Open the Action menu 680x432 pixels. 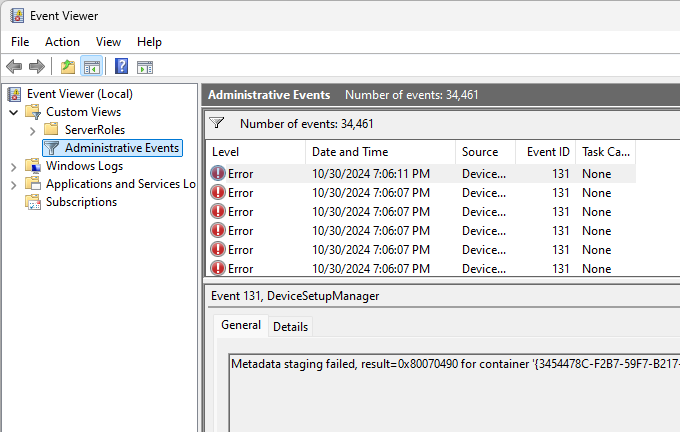[x=62, y=42]
